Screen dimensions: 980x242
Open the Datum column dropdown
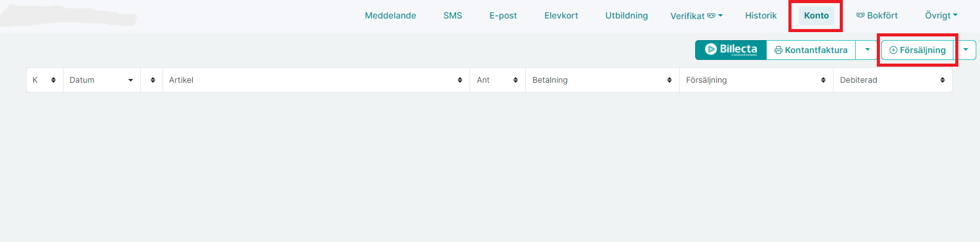pos(130,80)
